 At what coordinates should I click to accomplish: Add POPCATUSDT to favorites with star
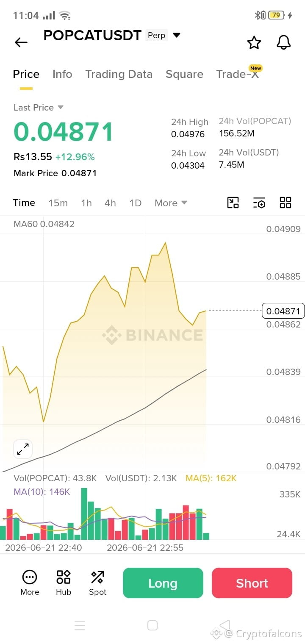(x=254, y=42)
